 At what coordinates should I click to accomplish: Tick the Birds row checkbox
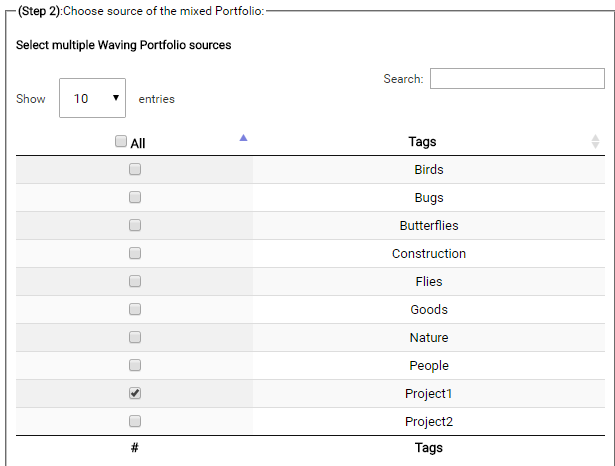pyautogui.click(x=135, y=169)
